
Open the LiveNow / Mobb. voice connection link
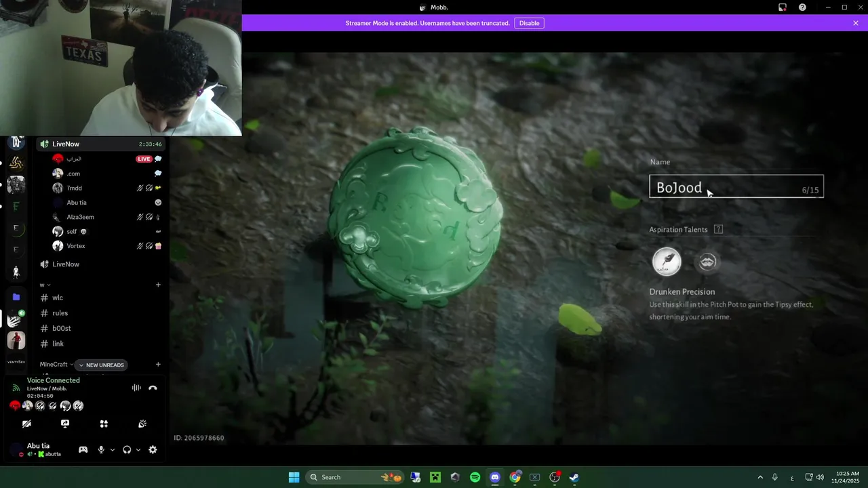pos(47,388)
